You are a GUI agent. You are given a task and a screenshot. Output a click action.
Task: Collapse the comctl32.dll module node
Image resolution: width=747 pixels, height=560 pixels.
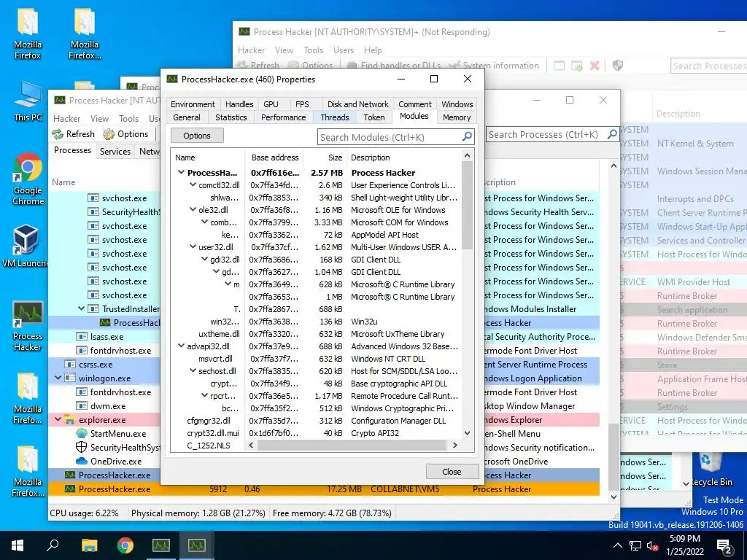(193, 184)
